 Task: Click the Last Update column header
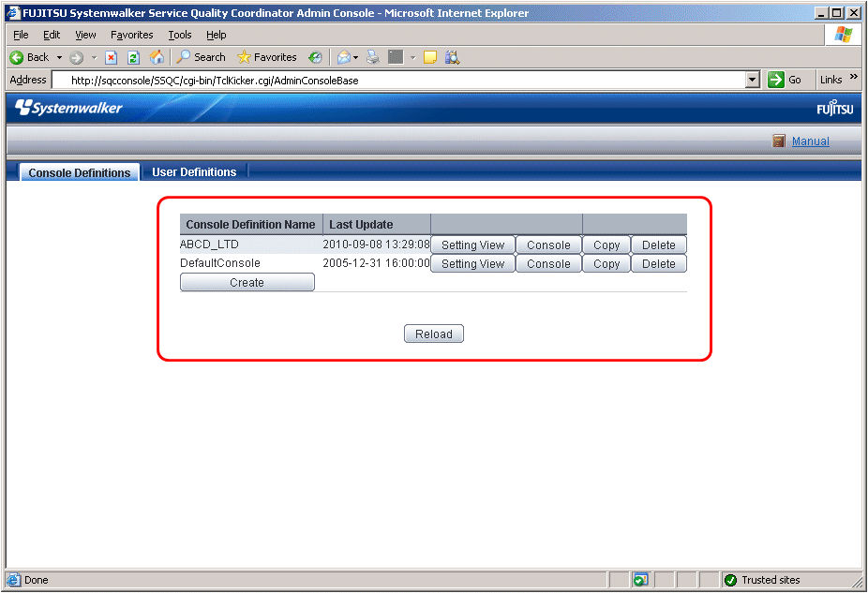click(x=377, y=225)
